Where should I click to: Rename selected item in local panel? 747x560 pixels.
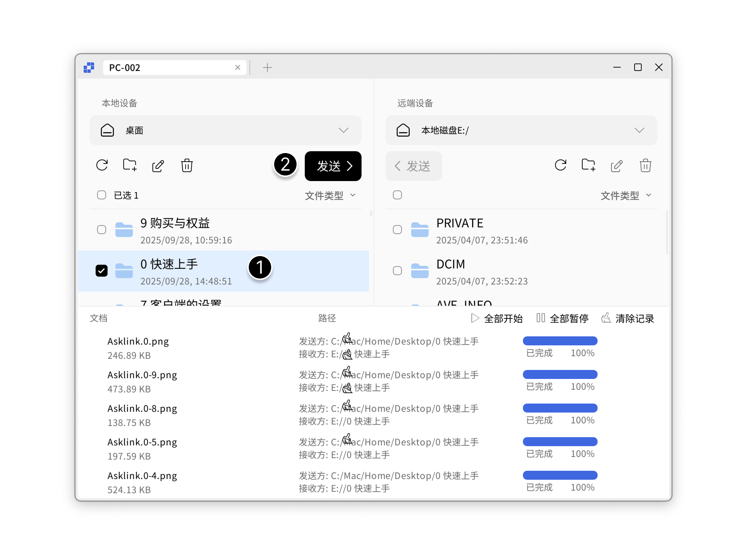point(158,165)
